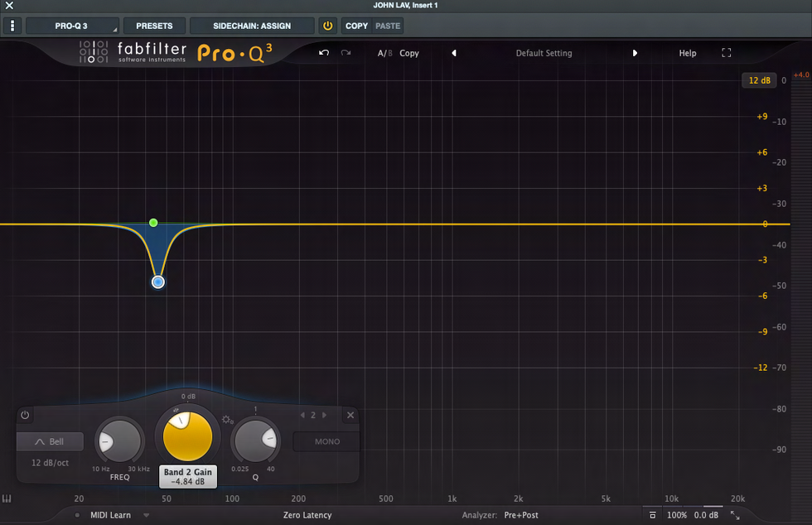The image size is (812, 525).
Task: Click the PASTE button in host toolbar
Action: tap(388, 26)
